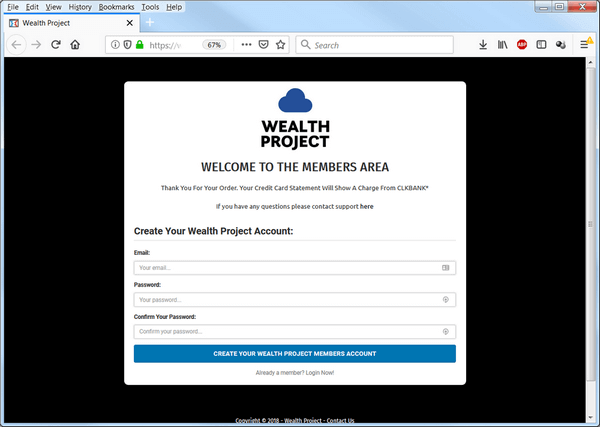Open the Library bookshelf icon
This screenshot has width=600, height=427.
pyautogui.click(x=502, y=45)
